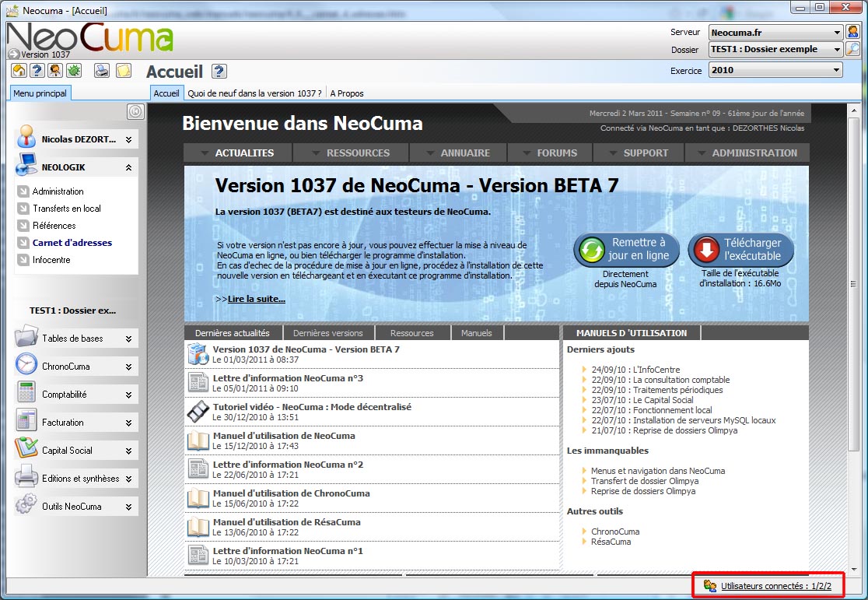Click the ChronoCuma clock icon
Image resolution: width=868 pixels, height=600 pixels.
(26, 364)
